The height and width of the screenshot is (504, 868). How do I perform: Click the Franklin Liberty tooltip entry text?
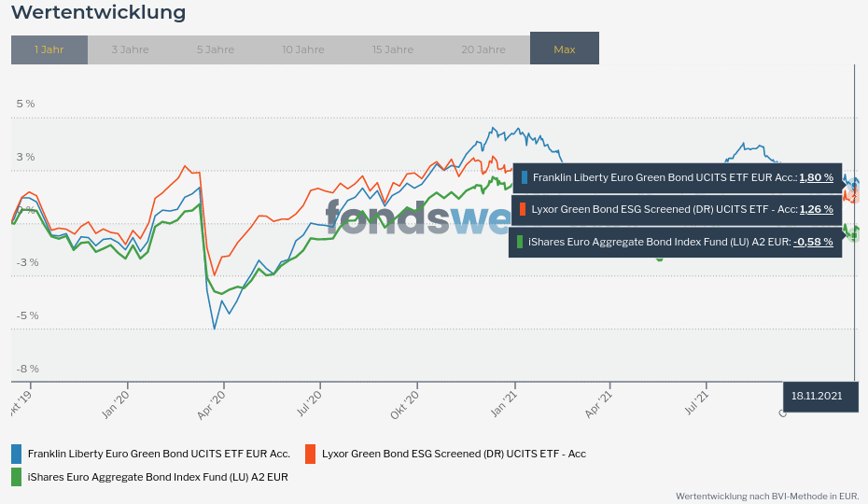665,177
